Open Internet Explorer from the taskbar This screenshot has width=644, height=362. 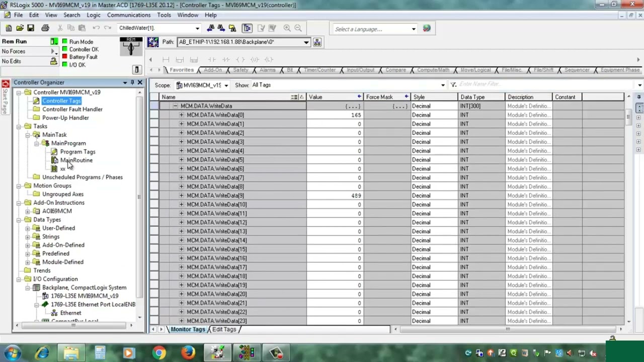pyautogui.click(x=42, y=353)
